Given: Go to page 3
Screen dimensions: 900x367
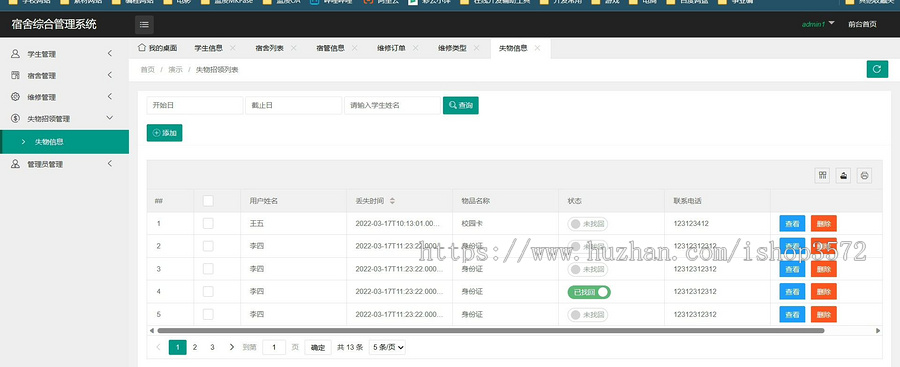Looking at the screenshot, I should (212, 347).
